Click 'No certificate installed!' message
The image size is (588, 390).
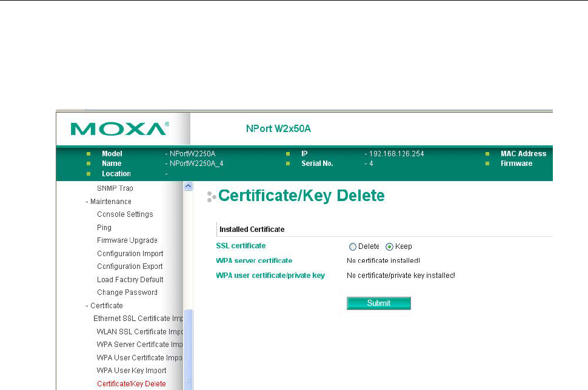[x=383, y=260]
